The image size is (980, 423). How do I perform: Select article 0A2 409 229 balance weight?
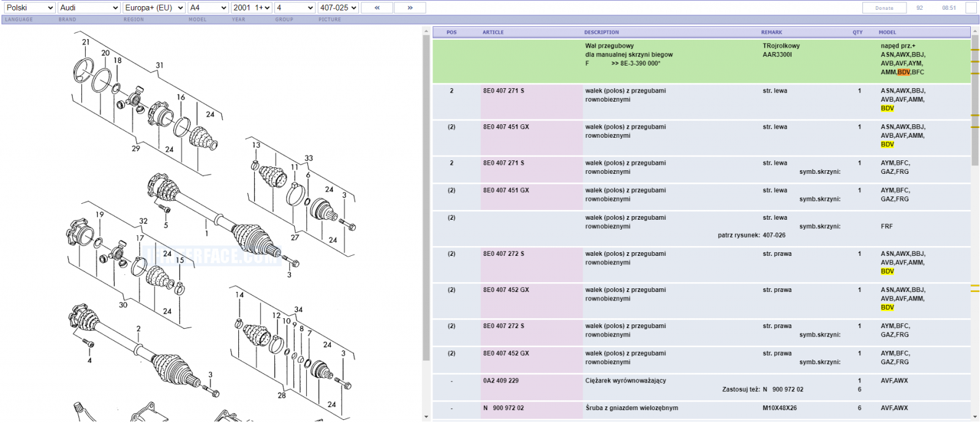click(x=500, y=381)
